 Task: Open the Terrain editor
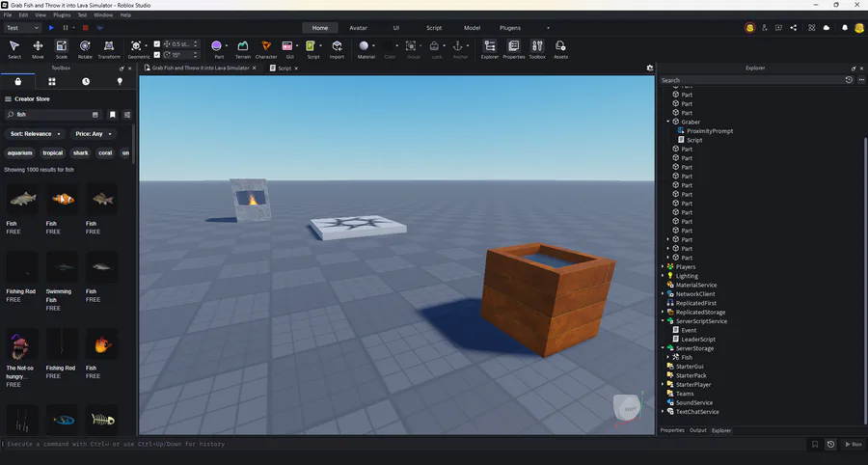pyautogui.click(x=242, y=48)
